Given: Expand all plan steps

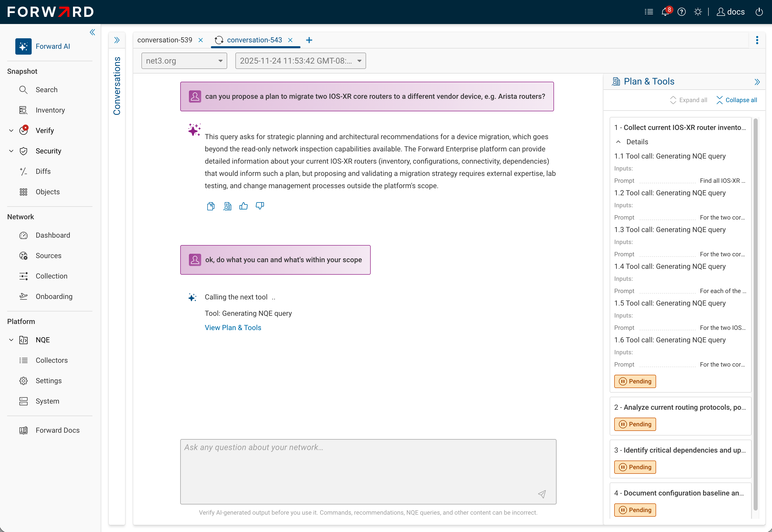Looking at the screenshot, I should [689, 100].
